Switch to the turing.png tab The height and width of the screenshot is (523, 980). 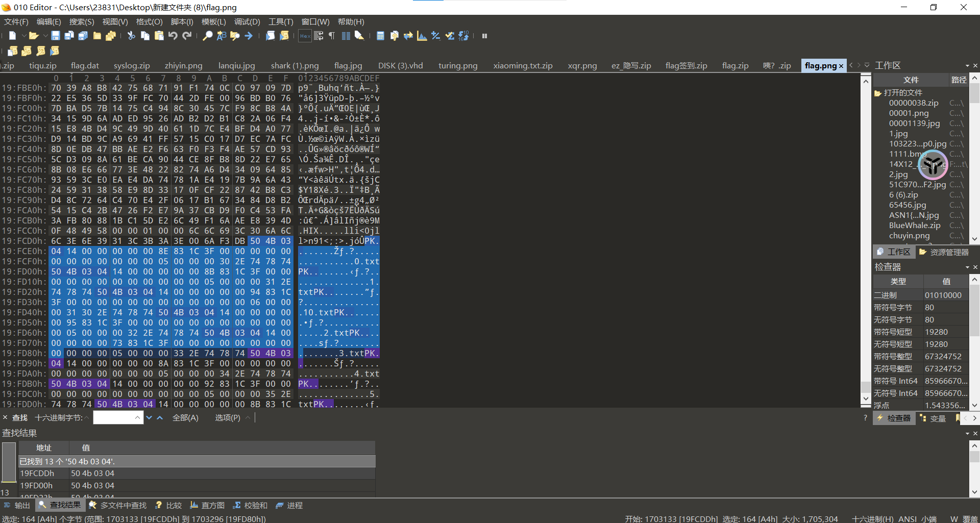458,65
